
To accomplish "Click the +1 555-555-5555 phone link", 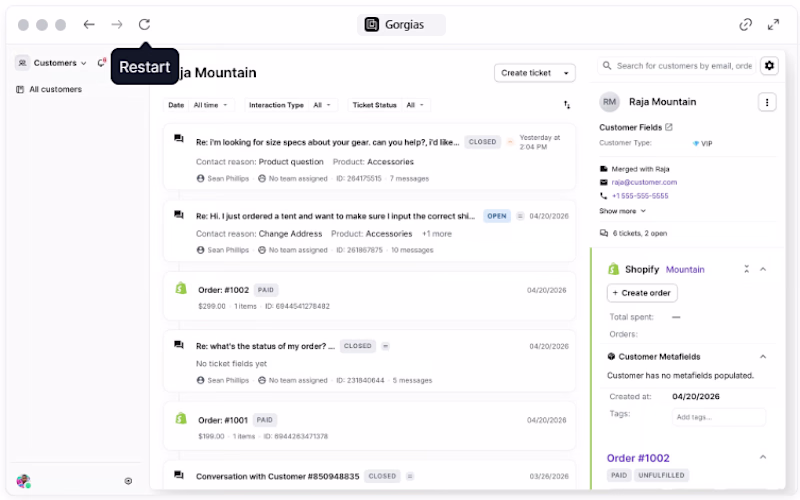I will click(640, 196).
